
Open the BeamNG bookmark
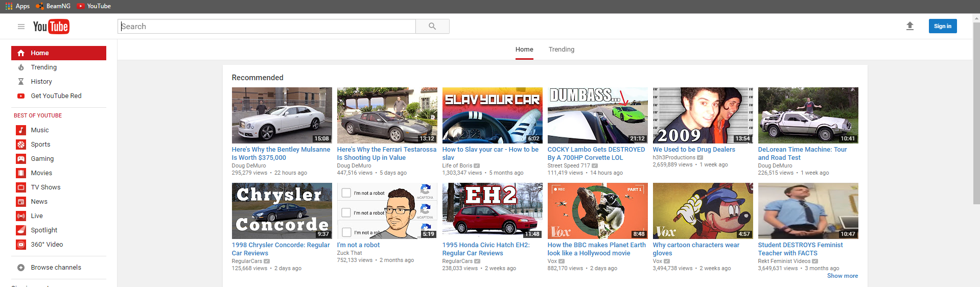[53, 6]
